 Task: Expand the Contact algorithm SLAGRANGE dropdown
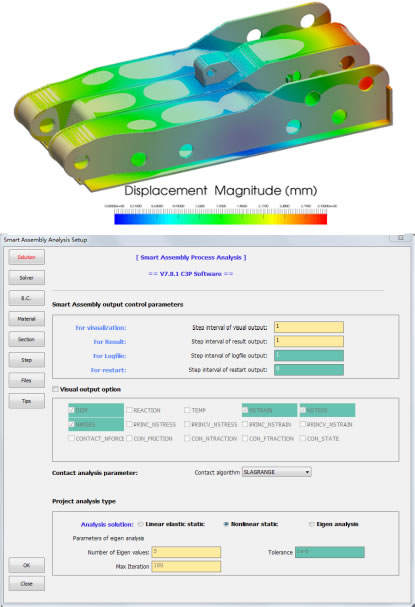276,472
